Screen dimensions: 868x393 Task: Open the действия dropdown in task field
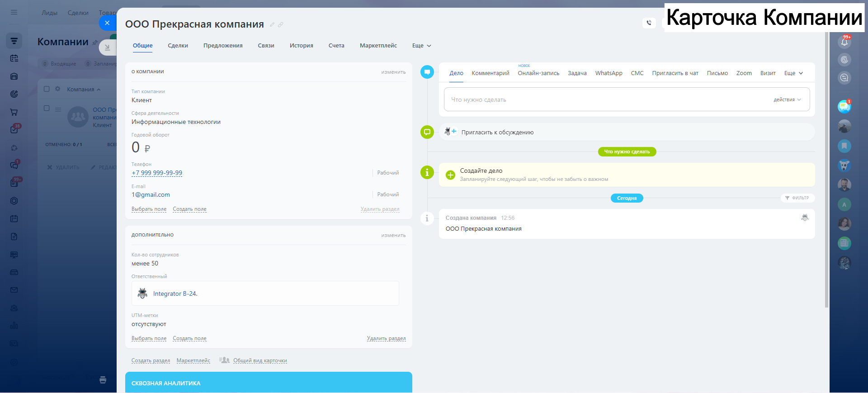(x=787, y=99)
